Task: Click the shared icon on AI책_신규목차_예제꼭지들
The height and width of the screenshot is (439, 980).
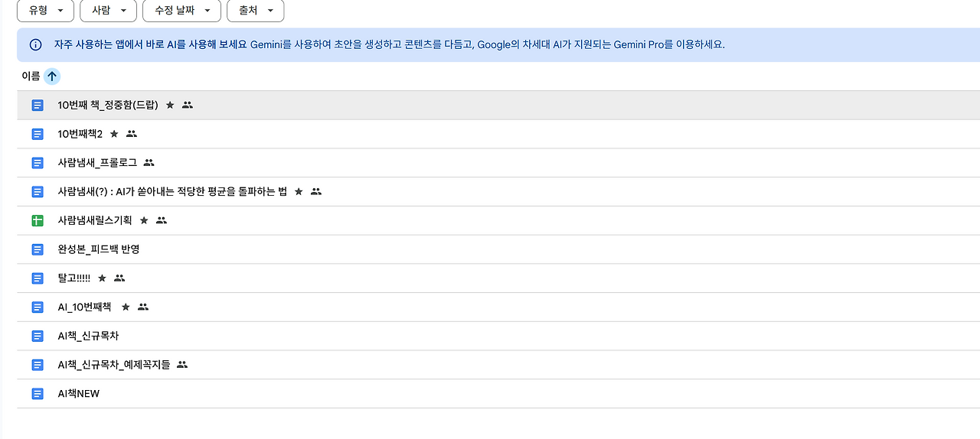Action: 181,365
